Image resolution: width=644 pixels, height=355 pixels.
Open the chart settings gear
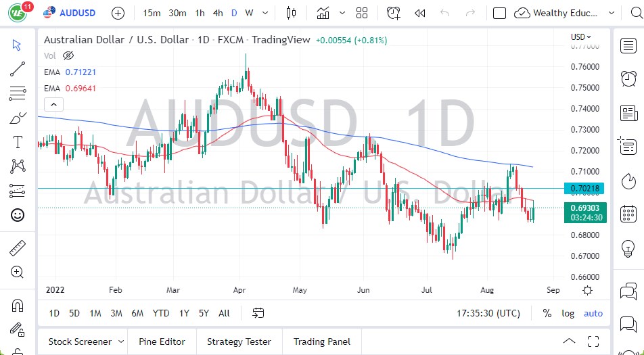(587, 290)
